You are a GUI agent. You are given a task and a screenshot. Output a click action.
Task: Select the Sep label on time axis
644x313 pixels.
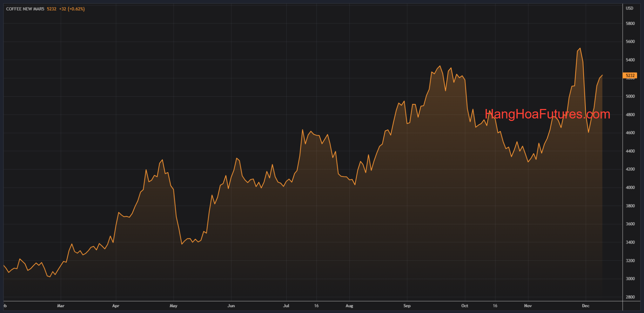(x=407, y=306)
